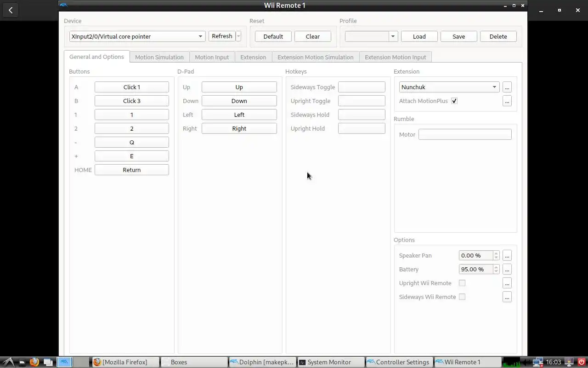Click the back arrow at top left
588x368 pixels.
click(x=11, y=10)
